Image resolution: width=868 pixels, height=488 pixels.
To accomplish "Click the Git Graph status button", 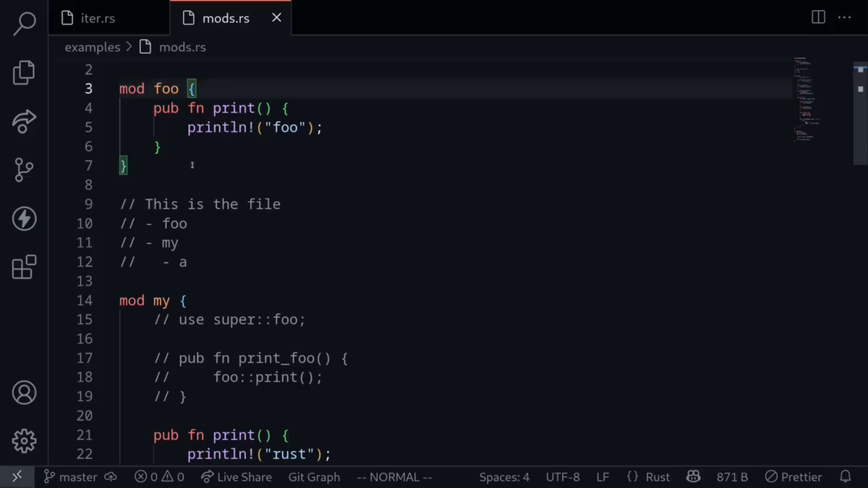I will coord(314,477).
